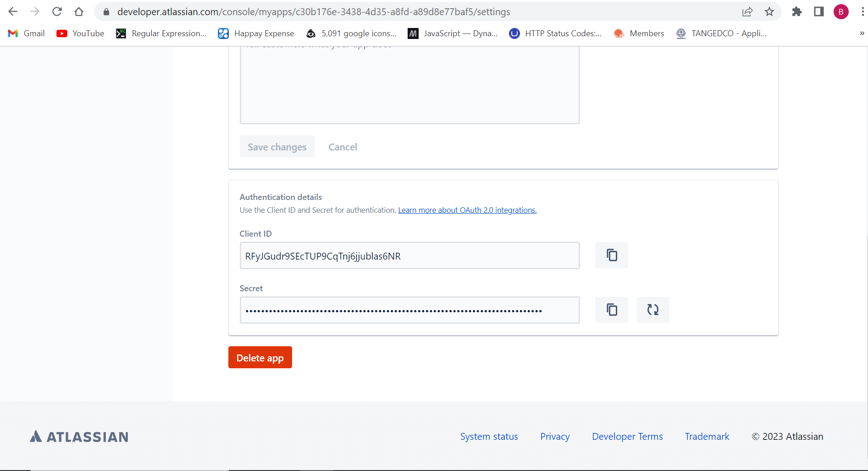The height and width of the screenshot is (471, 868).
Task: Open Learn more about OAuth 2.0 integrations link
Action: coord(467,210)
